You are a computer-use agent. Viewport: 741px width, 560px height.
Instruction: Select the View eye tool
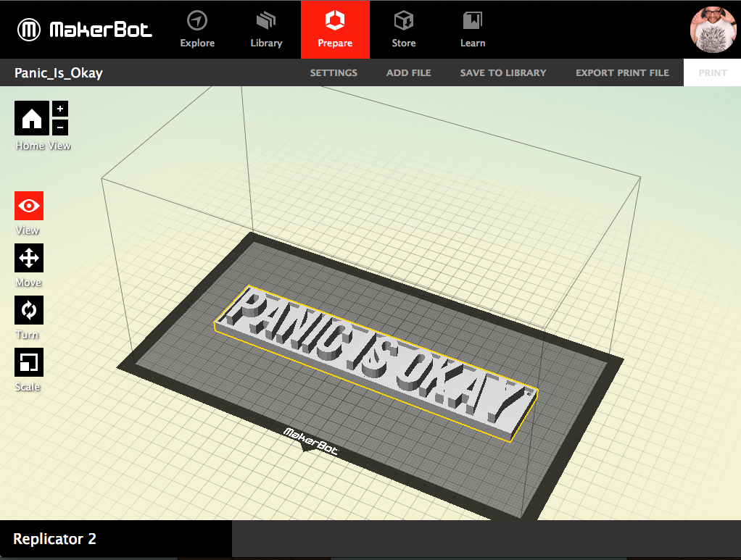click(29, 206)
